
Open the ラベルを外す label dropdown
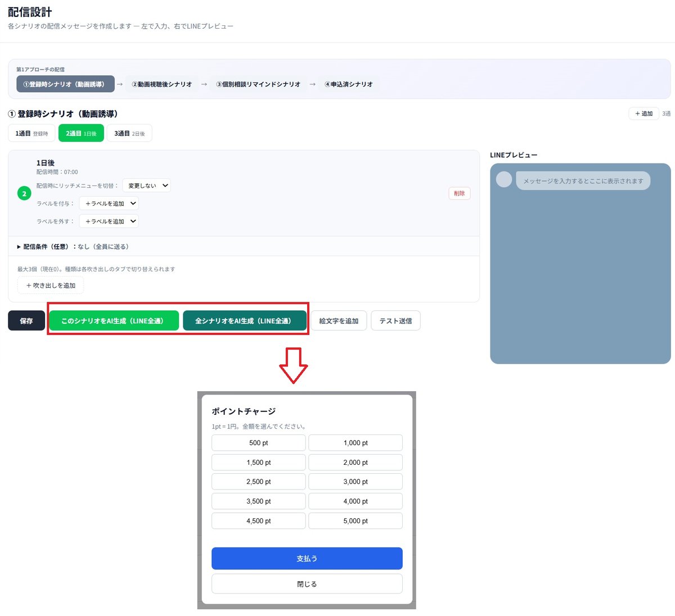[x=109, y=221]
